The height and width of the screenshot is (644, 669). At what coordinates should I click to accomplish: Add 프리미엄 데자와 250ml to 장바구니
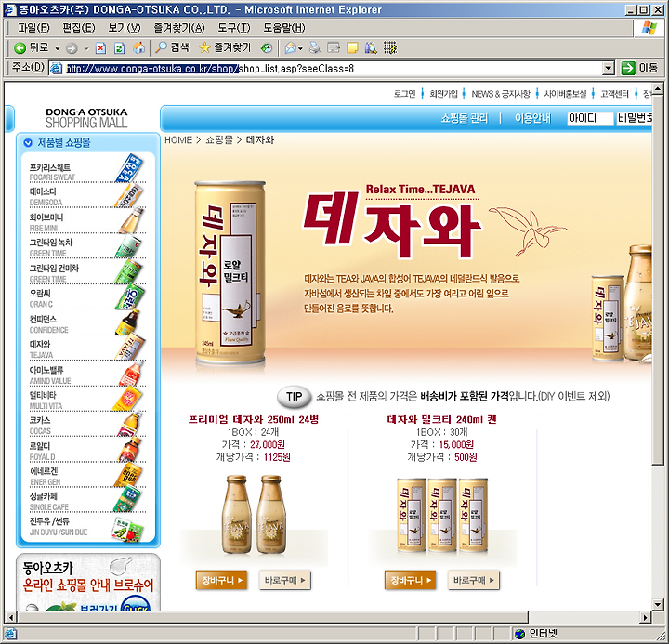[221, 580]
